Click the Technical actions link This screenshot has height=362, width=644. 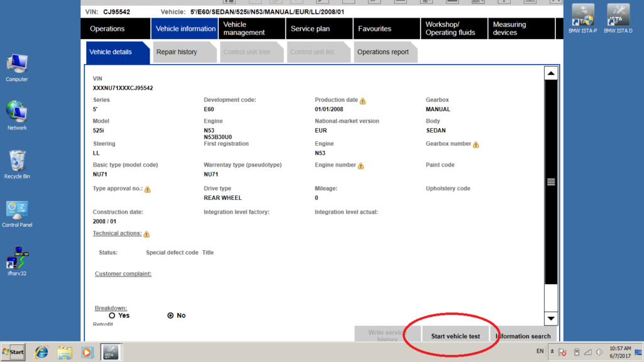117,233
